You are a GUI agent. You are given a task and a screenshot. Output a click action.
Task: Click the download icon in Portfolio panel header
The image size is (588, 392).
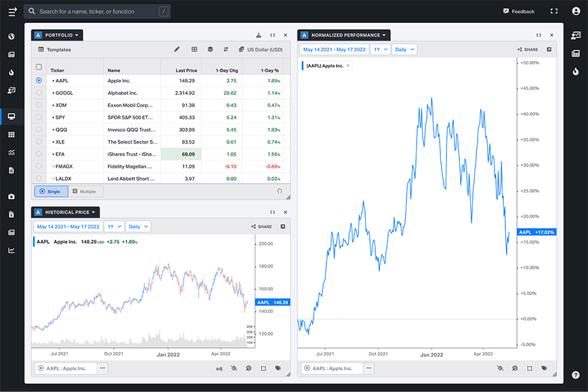(x=258, y=35)
